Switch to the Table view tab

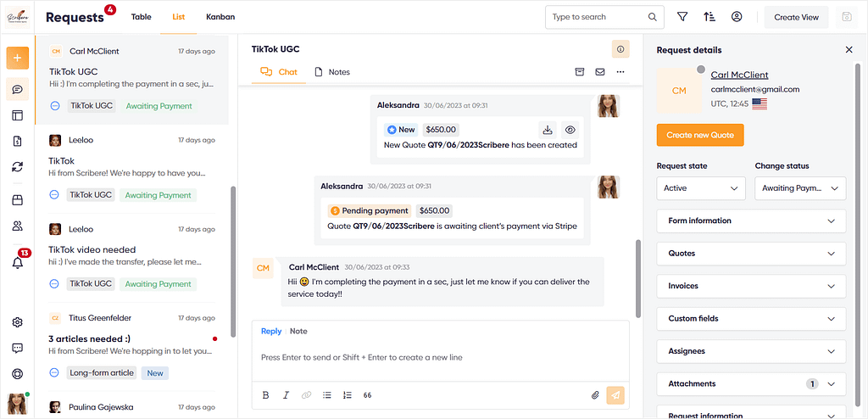click(142, 17)
